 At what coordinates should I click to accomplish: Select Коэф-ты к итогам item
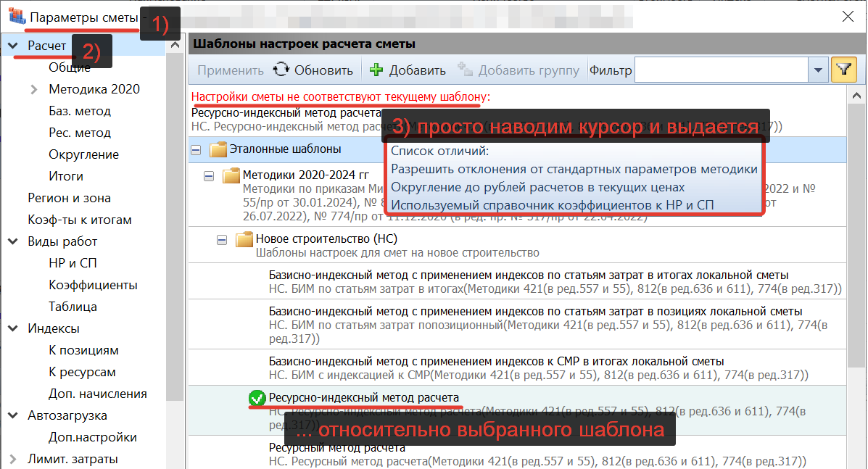click(80, 220)
